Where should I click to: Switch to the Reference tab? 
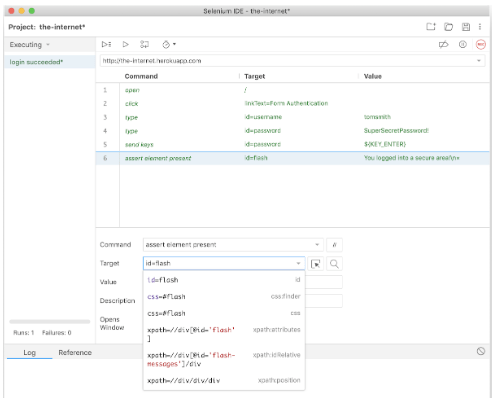tap(75, 353)
